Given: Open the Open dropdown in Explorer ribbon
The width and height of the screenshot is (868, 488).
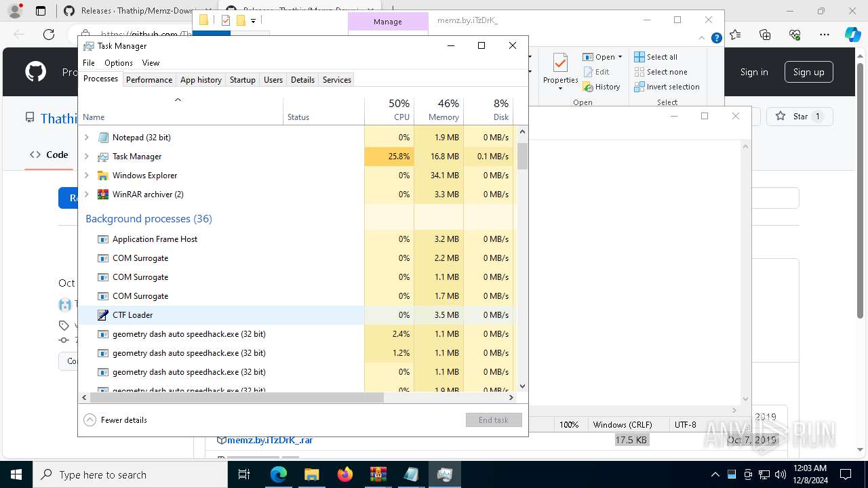Looking at the screenshot, I should point(602,57).
